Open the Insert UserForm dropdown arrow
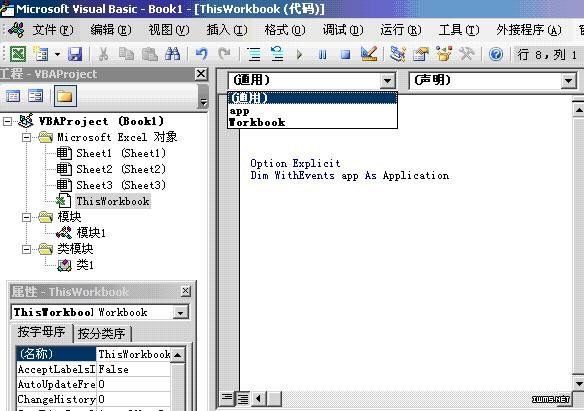The image size is (584, 411). [x=57, y=54]
